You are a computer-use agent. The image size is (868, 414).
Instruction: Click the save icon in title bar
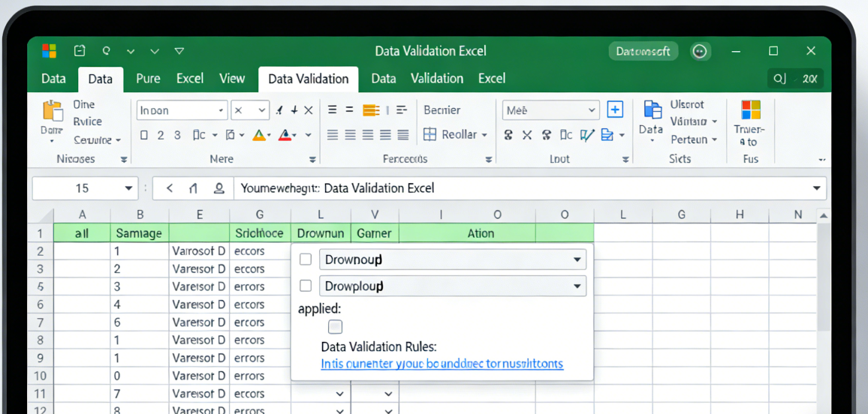[x=80, y=51]
